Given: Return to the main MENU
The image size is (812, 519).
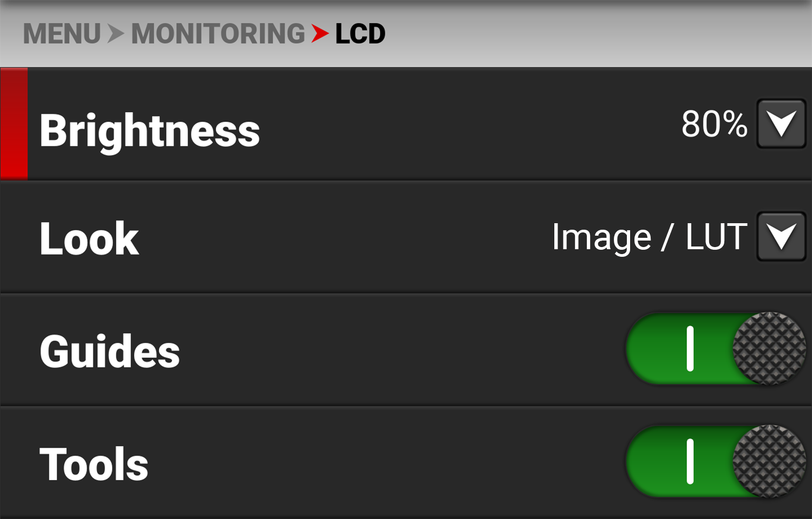Looking at the screenshot, I should pos(61,34).
